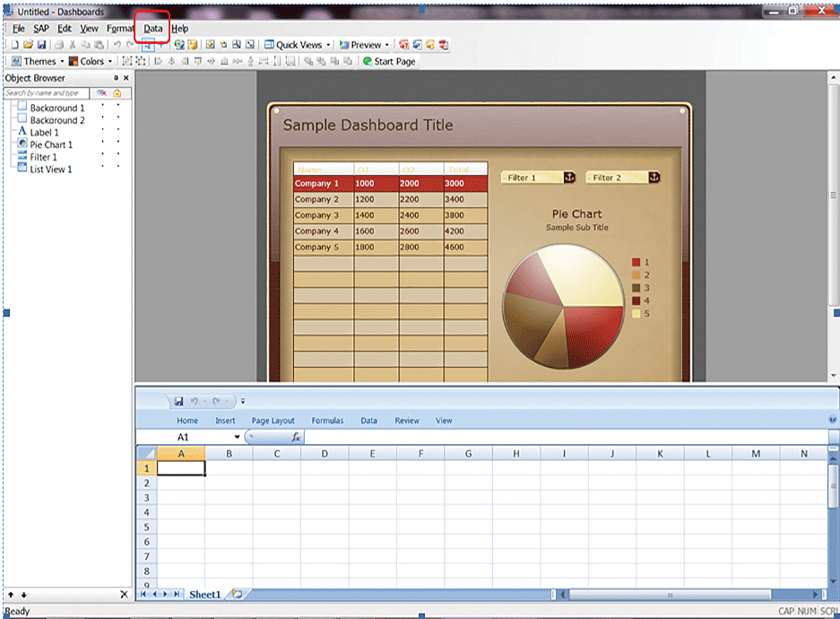The height and width of the screenshot is (619, 840).
Task: Select Pie Chart 1 in Object Browser
Action: pos(51,144)
